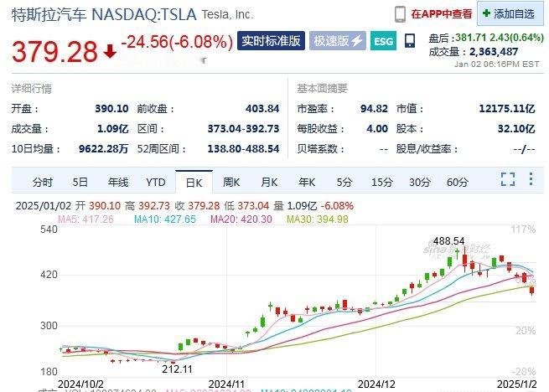The image size is (549, 392).
Task: Click the 市值 value 12175.11亿
Action: point(507,109)
